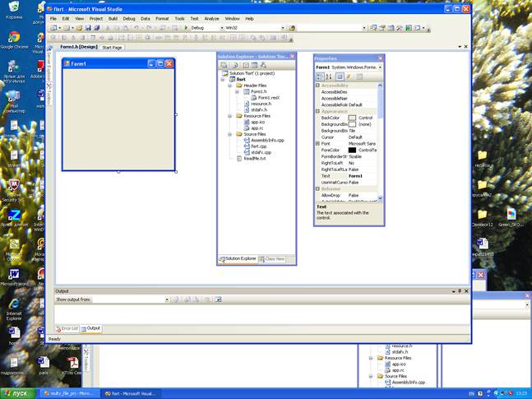The height and width of the screenshot is (399, 532).
Task: Click the Categorized view icon in Properties
Action: (x=320, y=77)
